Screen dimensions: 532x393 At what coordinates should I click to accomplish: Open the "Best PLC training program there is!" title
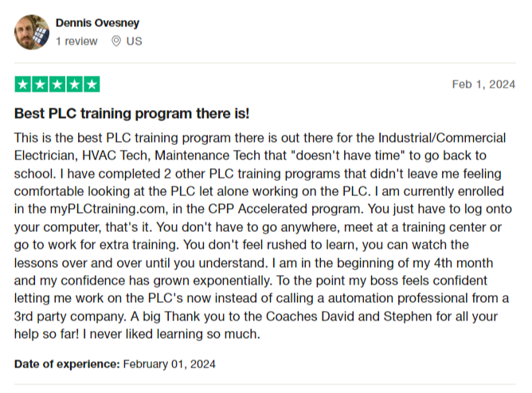pos(131,113)
